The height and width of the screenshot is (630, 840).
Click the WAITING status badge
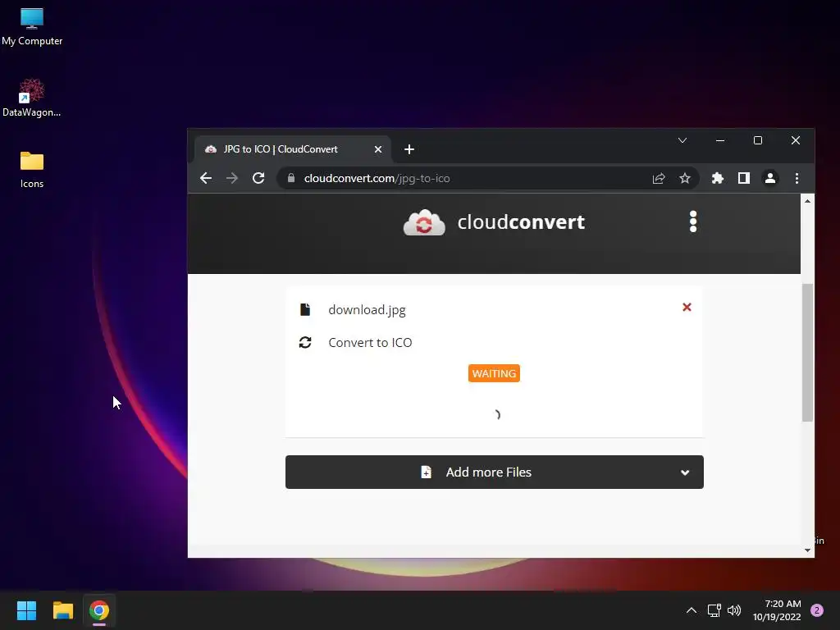point(494,373)
